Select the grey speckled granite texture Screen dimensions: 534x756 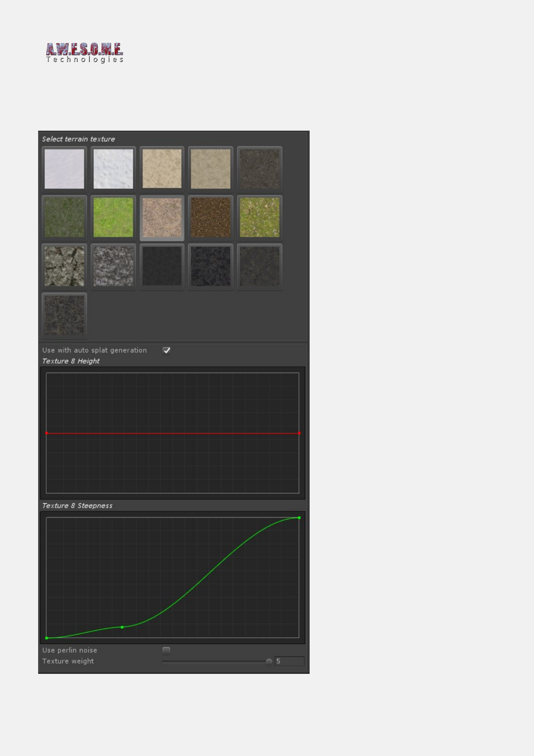[113, 267]
